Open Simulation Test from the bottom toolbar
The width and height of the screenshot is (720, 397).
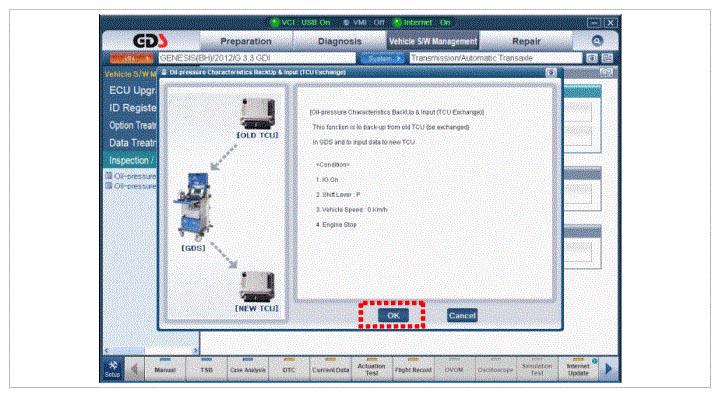point(537,369)
